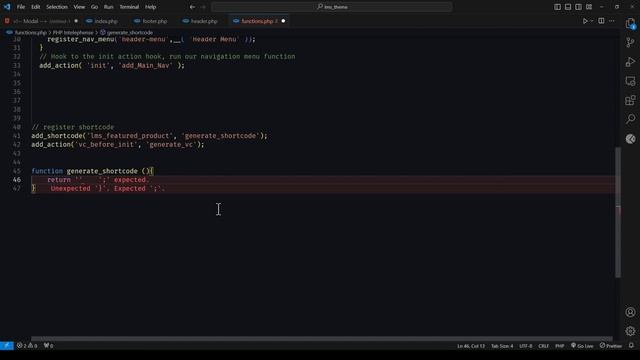640x360 pixels.
Task: Change the CRLF end of line sequence
Action: (x=544, y=346)
